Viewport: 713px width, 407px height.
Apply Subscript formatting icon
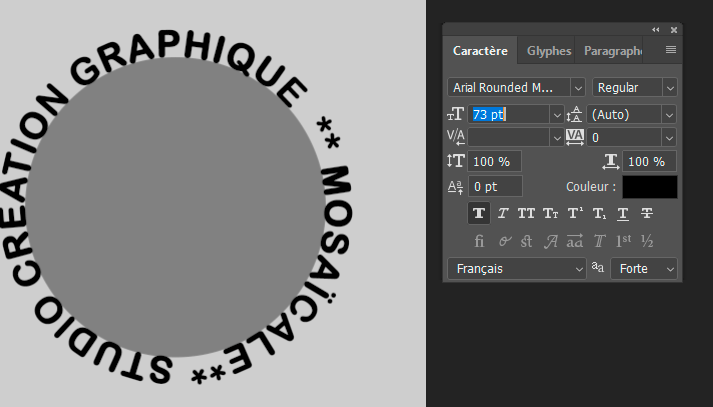click(599, 213)
